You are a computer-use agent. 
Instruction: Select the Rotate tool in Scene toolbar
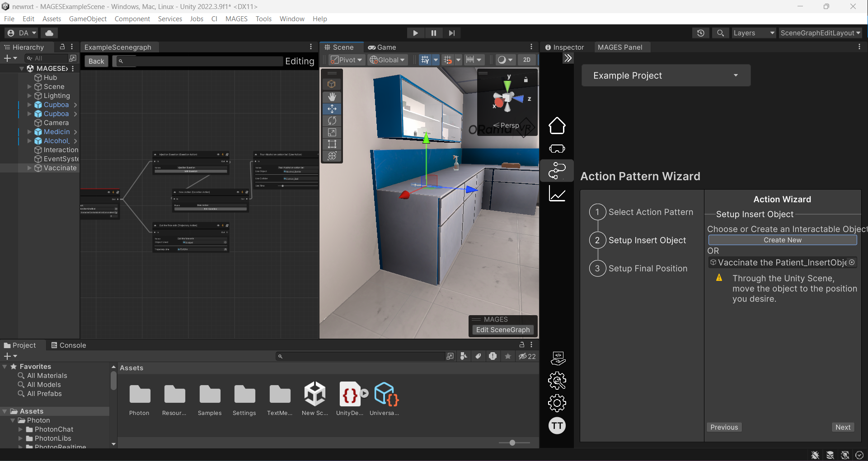(332, 121)
